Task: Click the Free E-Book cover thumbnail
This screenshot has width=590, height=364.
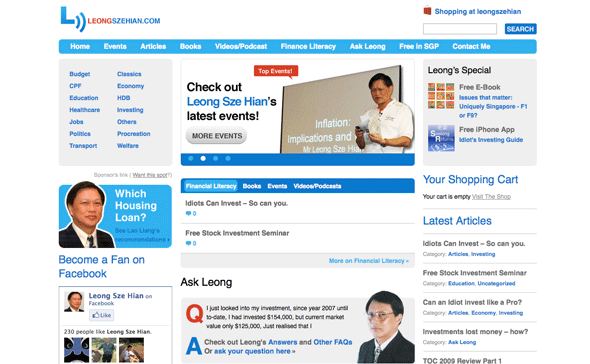Action: click(x=441, y=96)
